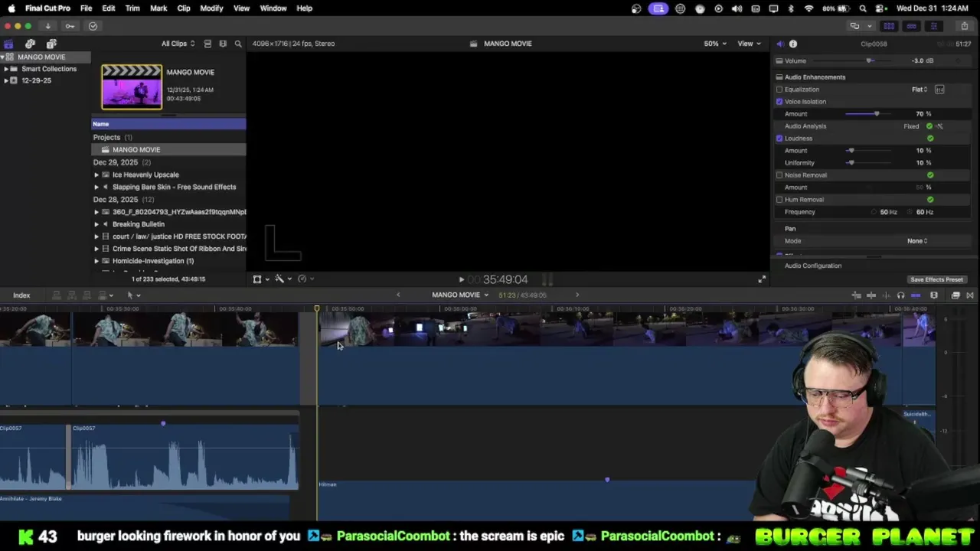Open the Window menu
Image resolution: width=980 pixels, height=551 pixels.
pyautogui.click(x=273, y=8)
